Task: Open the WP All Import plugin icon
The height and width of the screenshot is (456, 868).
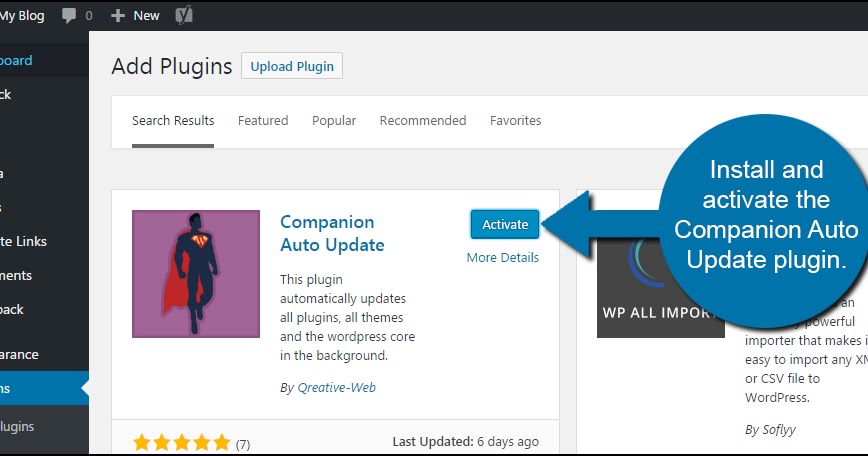Action: (660, 273)
